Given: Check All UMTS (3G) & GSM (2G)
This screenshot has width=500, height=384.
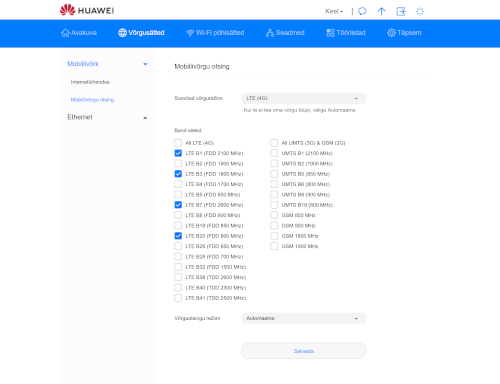Looking at the screenshot, I should coord(274,143).
